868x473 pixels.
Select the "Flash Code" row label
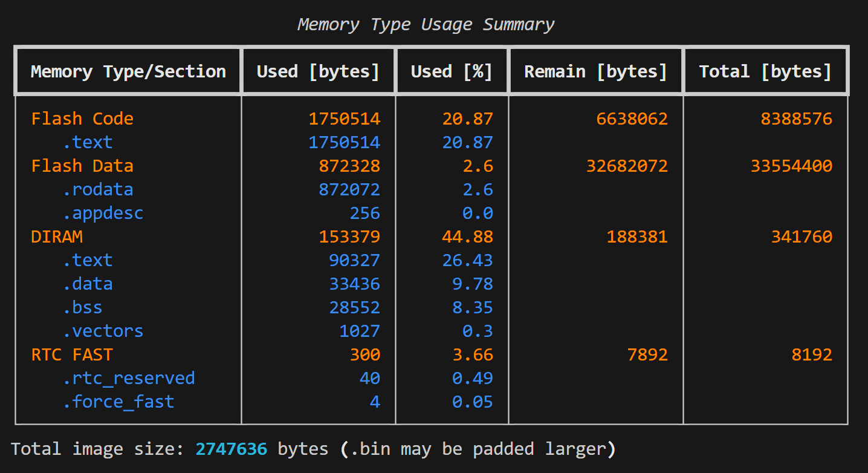[82, 119]
